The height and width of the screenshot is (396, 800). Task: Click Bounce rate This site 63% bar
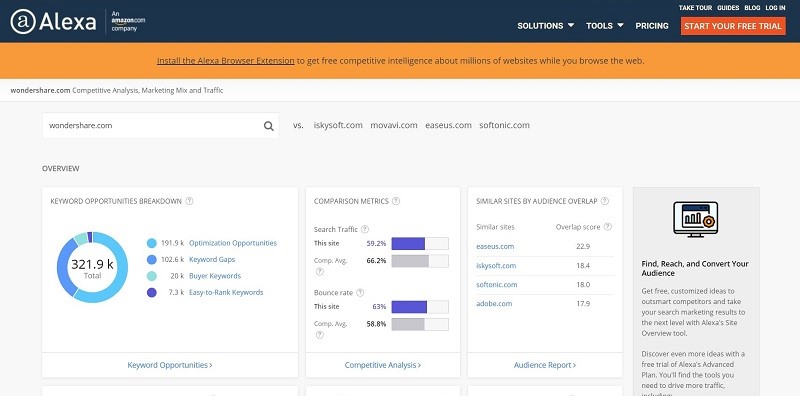click(420, 307)
